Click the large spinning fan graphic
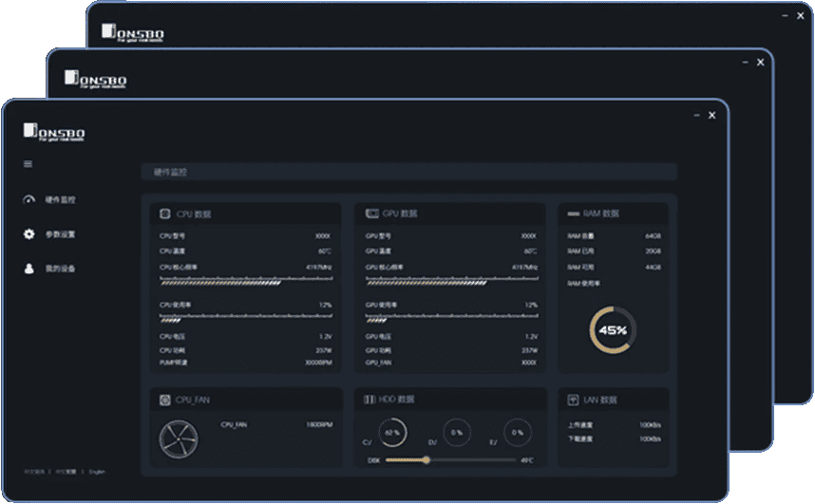 click(x=179, y=439)
